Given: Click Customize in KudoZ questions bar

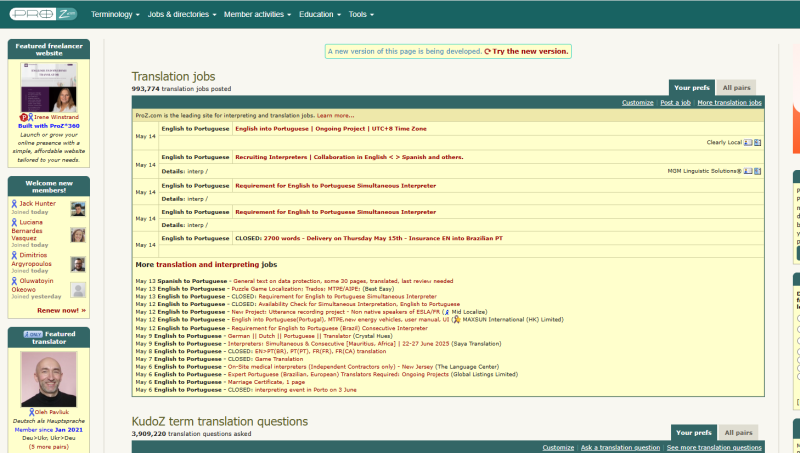Looking at the screenshot, I should 558,447.
